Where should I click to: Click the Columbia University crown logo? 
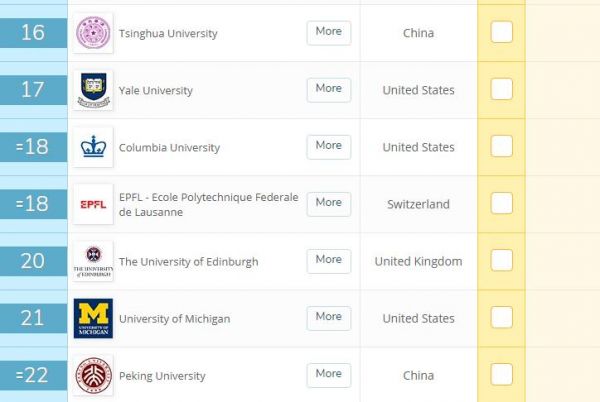93,147
